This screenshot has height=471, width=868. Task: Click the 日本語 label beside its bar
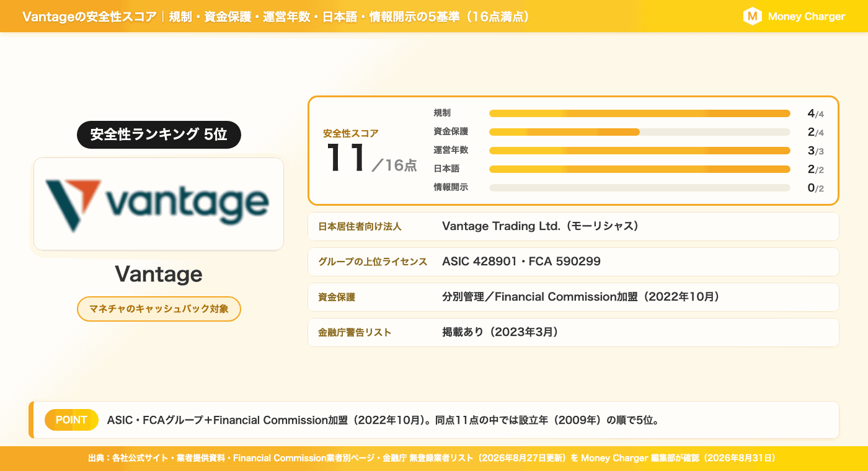click(x=446, y=169)
